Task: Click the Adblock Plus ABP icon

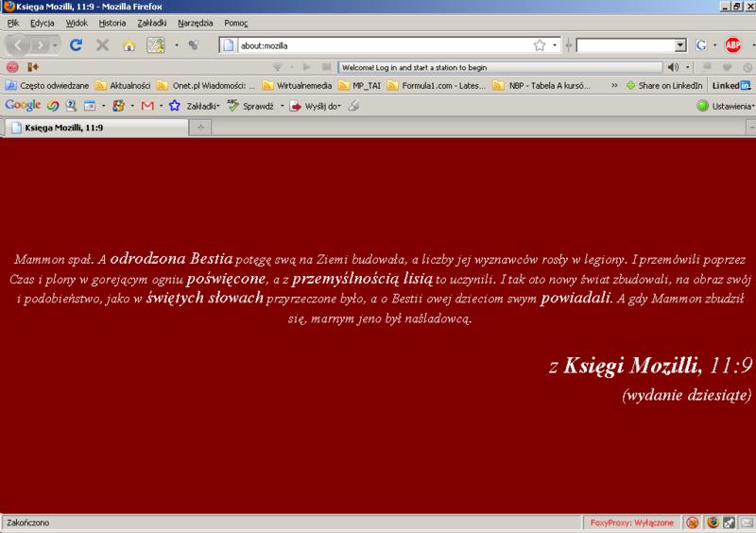Action: [x=732, y=44]
